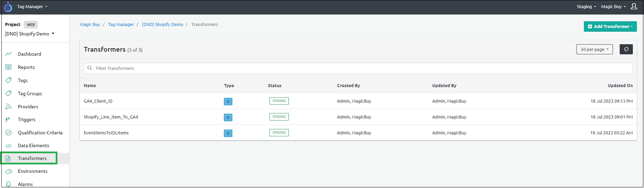The height and width of the screenshot is (188, 644).
Task: Click the Reports book icon
Action: [x=9, y=67]
